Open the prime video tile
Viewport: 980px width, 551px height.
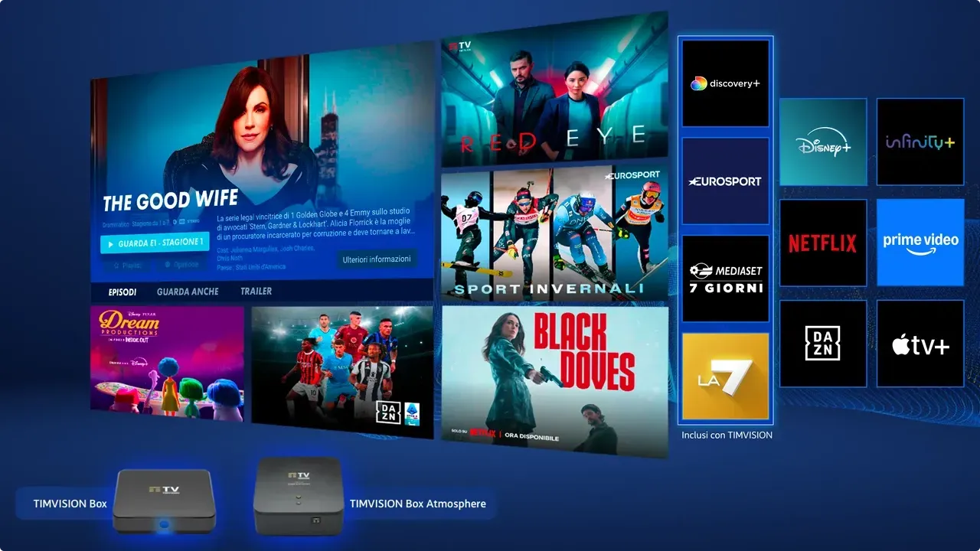coord(920,243)
